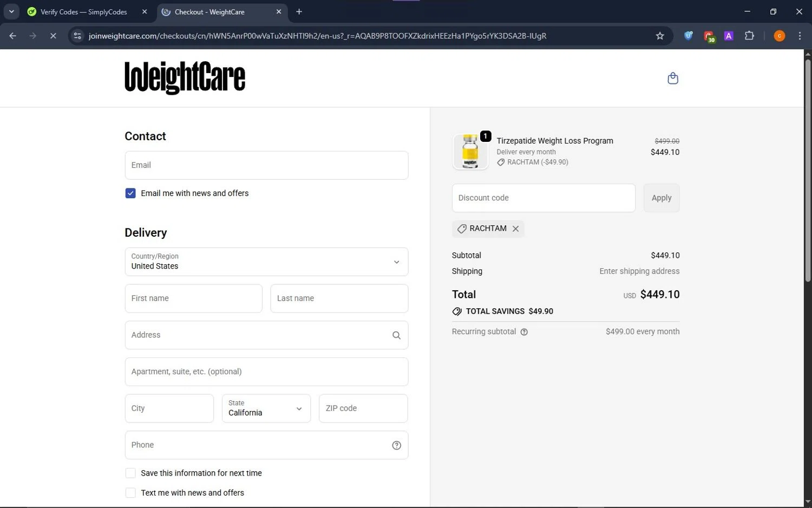
Task: Focus the ZIP code field
Action: (363, 408)
